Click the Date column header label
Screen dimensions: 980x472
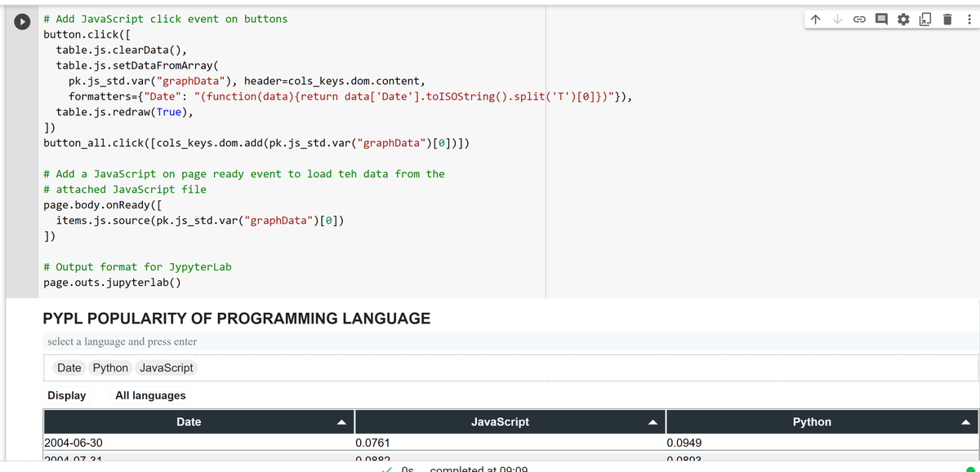(189, 422)
